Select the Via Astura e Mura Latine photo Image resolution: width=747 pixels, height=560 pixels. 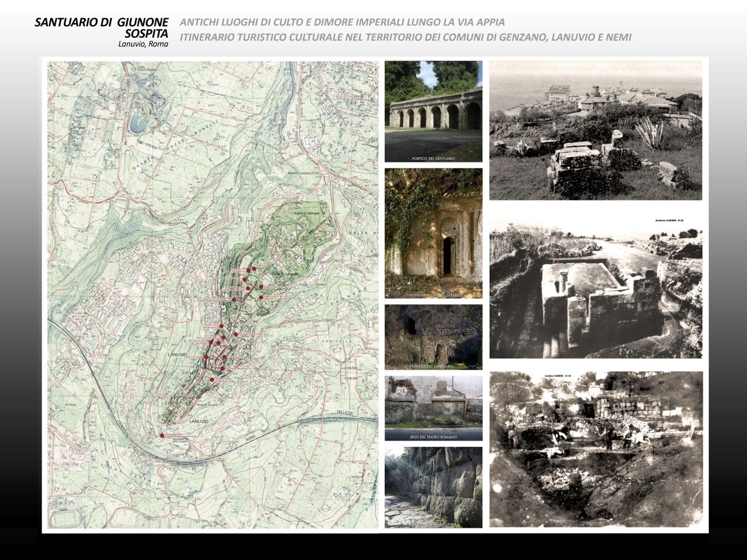[x=433, y=487]
